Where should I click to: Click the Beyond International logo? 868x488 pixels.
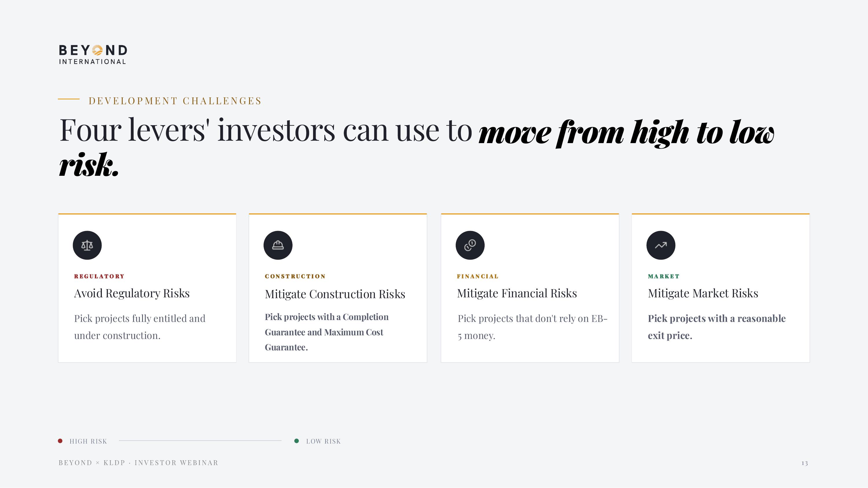(93, 54)
